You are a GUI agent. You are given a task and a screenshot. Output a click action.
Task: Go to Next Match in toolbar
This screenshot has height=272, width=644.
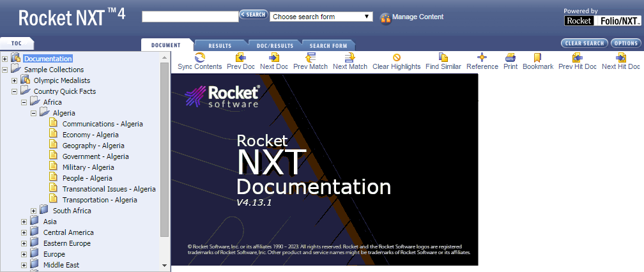[350, 57]
